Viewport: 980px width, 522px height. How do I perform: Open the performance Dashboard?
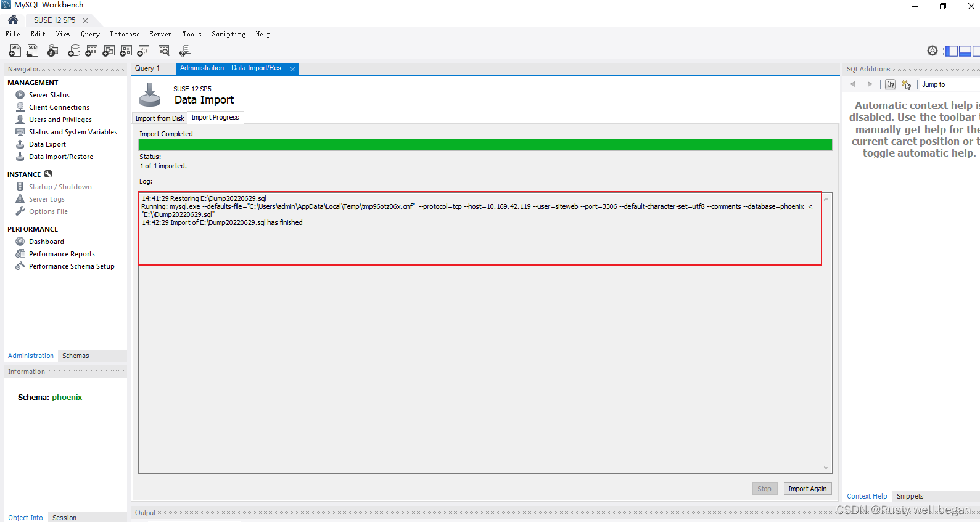point(46,242)
